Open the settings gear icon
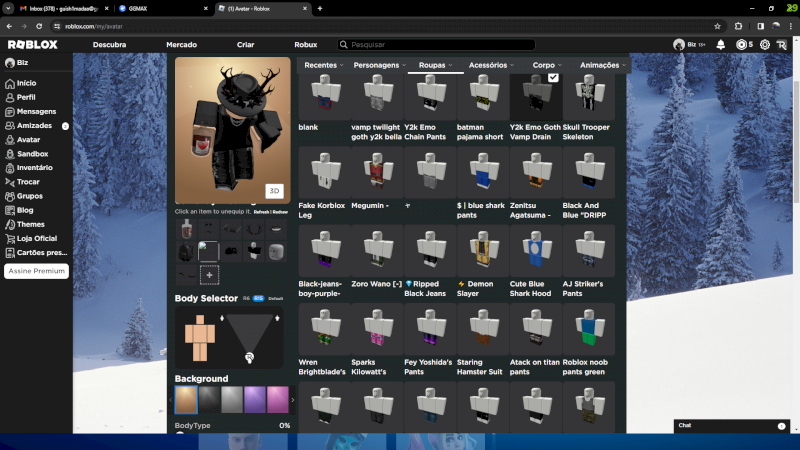 765,45
